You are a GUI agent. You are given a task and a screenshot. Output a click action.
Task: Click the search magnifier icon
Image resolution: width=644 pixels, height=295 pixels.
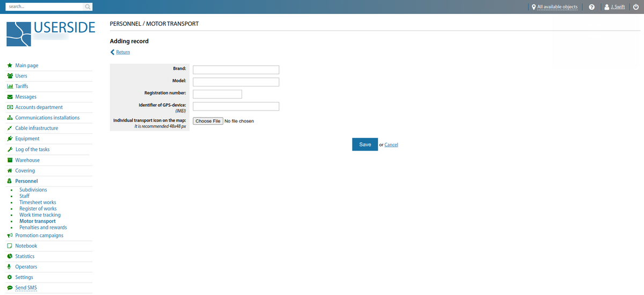click(87, 7)
